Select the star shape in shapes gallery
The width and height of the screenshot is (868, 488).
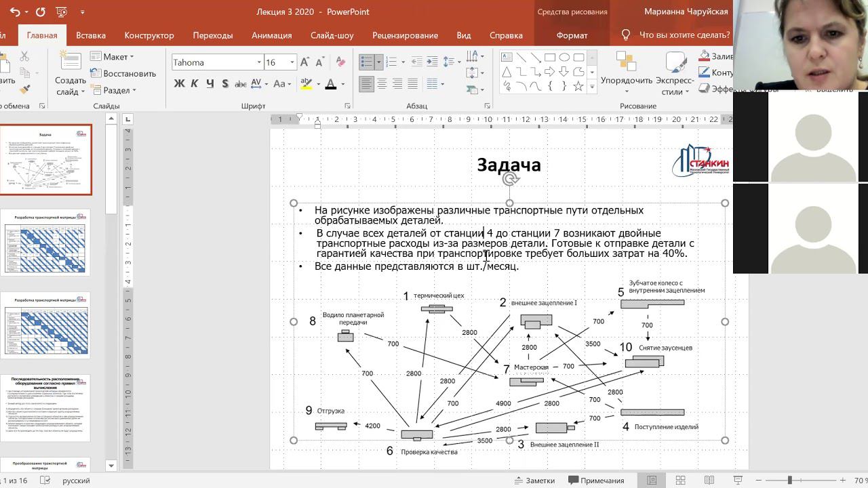(578, 86)
